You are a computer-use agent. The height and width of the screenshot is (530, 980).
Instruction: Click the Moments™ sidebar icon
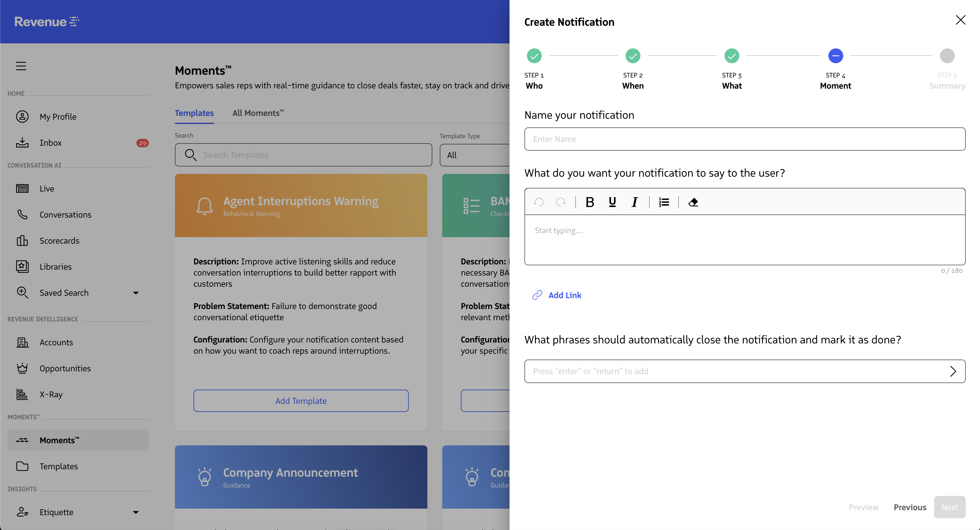(x=22, y=440)
